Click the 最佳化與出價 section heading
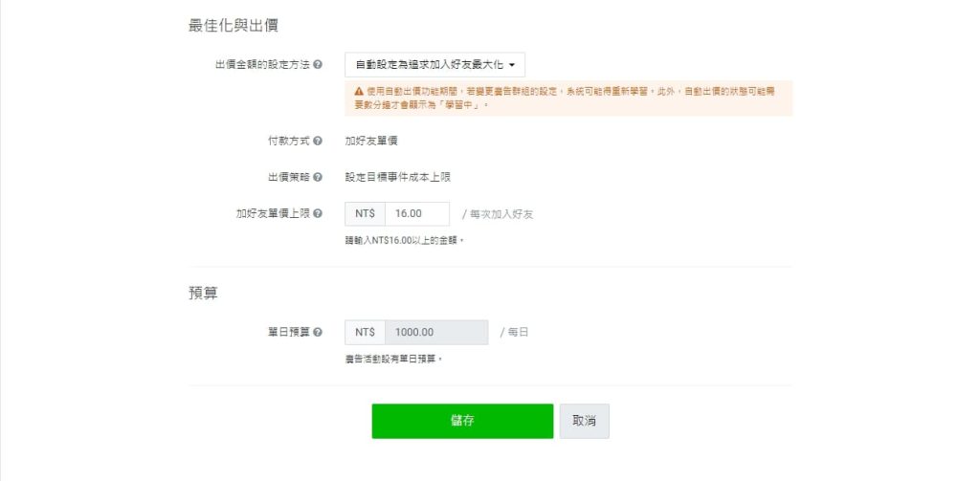The height and width of the screenshot is (481, 980). pyautogui.click(x=234, y=26)
